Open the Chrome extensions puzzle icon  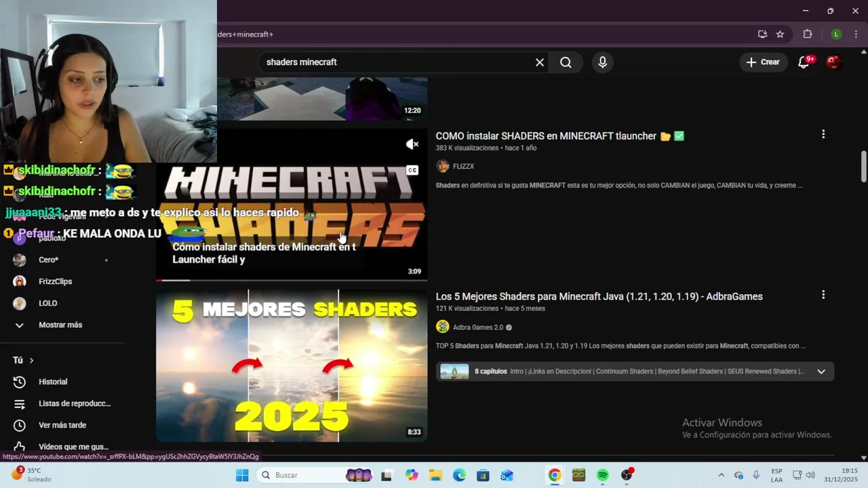(807, 34)
